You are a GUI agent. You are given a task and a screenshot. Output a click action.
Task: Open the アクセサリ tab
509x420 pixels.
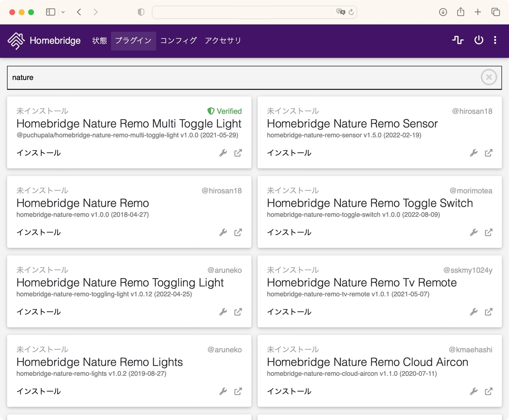tap(223, 41)
